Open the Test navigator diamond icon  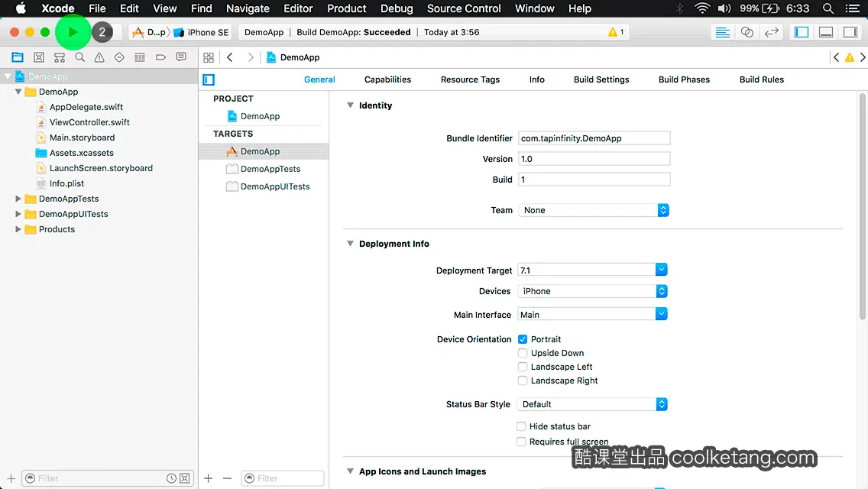[x=119, y=57]
